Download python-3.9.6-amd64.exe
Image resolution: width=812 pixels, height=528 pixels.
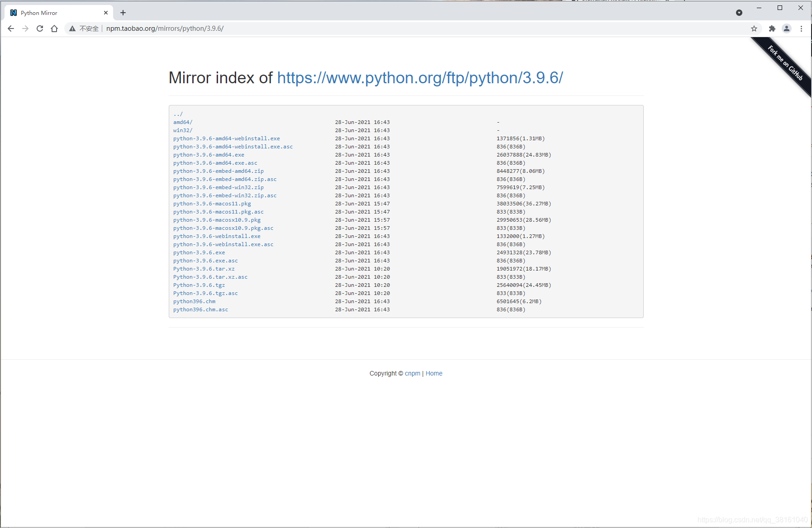(x=209, y=155)
